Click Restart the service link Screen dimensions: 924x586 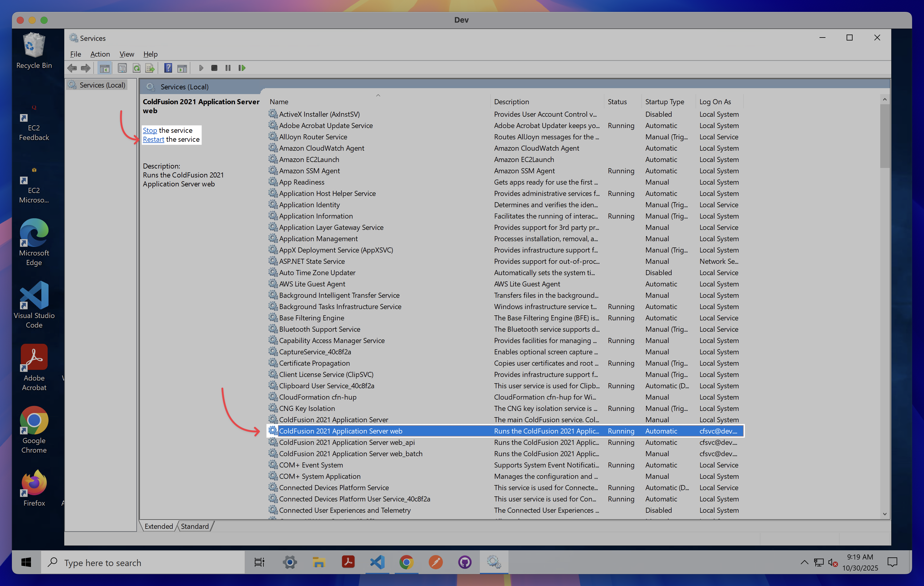[x=153, y=139]
